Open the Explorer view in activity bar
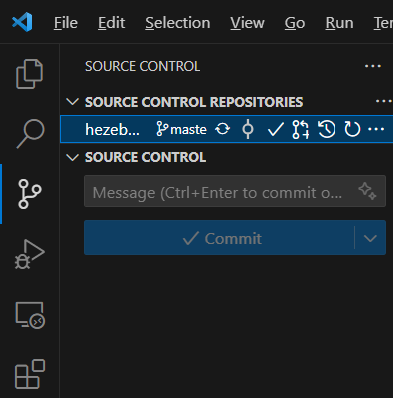This screenshot has height=398, width=393. point(29,74)
